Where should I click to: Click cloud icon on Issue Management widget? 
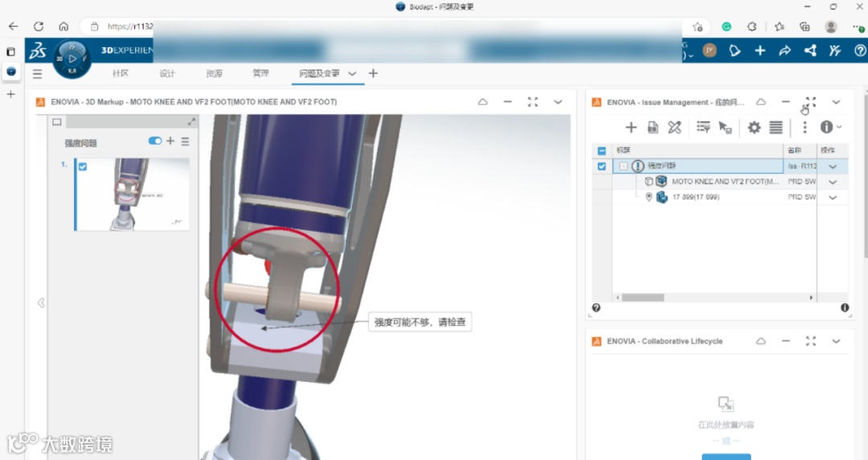tap(761, 102)
